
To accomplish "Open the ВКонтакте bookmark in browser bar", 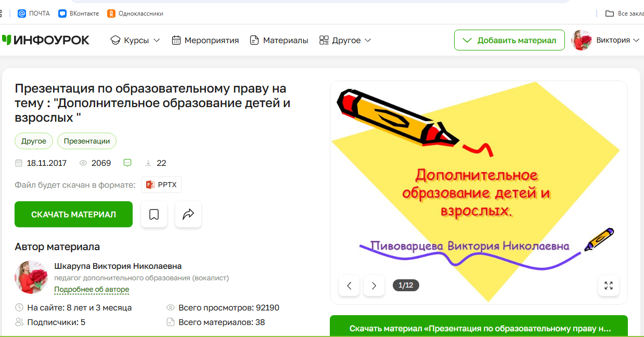I will pos(79,14).
